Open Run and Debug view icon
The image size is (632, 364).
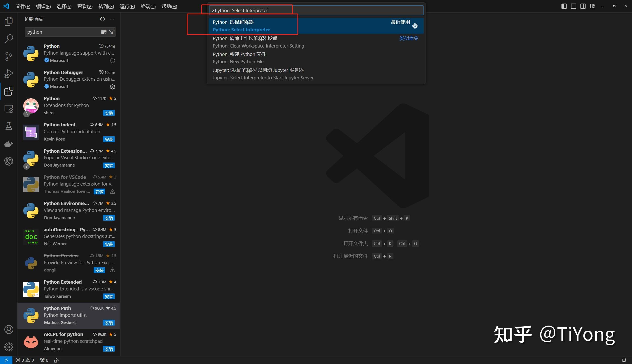click(9, 74)
